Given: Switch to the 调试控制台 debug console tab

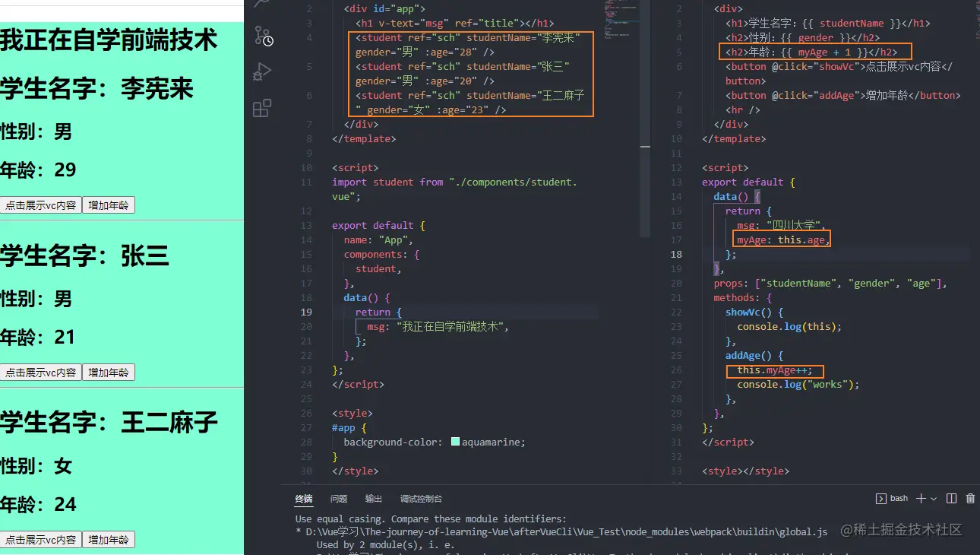Looking at the screenshot, I should point(421,499).
